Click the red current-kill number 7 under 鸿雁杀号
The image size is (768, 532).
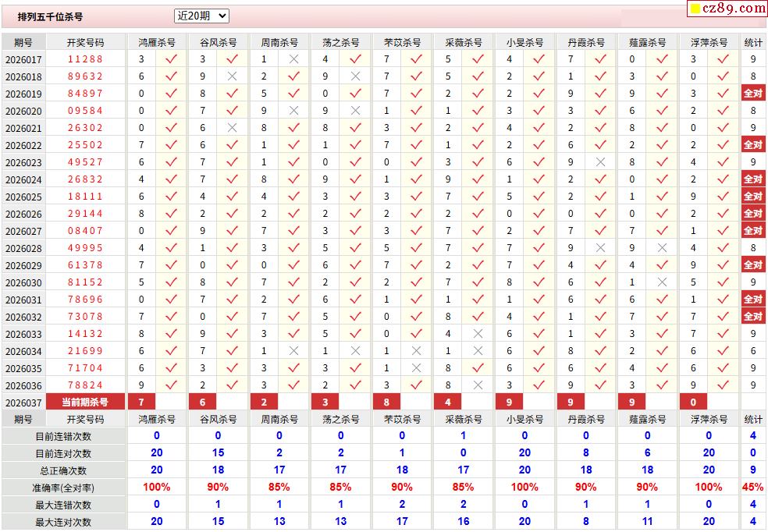coord(141,403)
